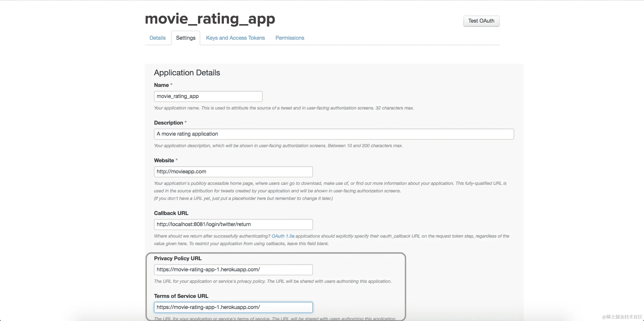
Task: Focus the Privacy Policy URL input
Action: (233, 270)
